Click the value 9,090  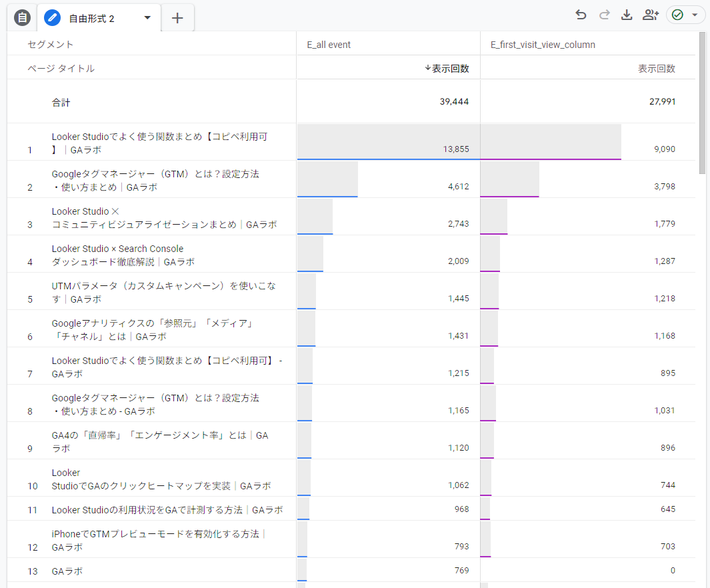pos(664,149)
